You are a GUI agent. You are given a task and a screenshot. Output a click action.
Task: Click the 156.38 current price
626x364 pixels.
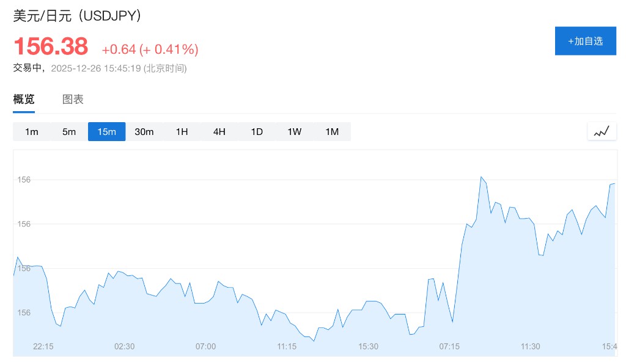pos(51,47)
